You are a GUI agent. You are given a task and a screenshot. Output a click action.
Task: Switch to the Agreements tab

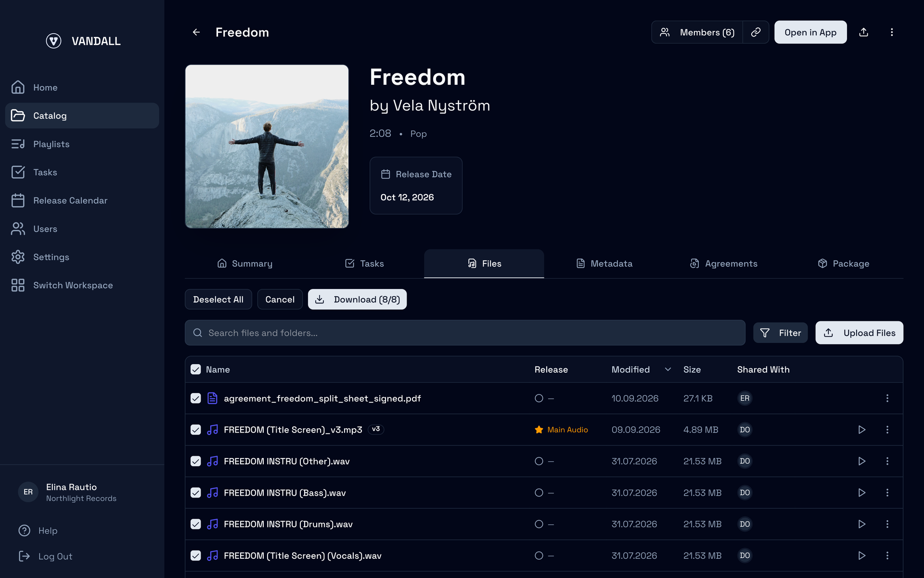724,263
